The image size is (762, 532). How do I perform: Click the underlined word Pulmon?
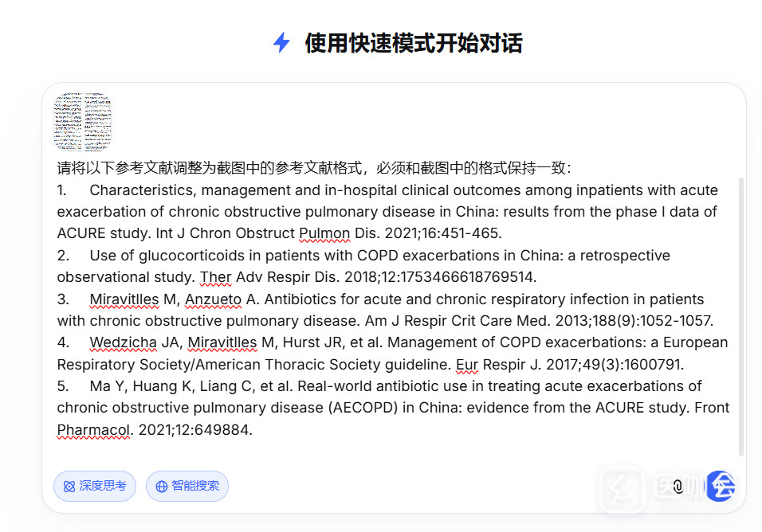pos(324,233)
